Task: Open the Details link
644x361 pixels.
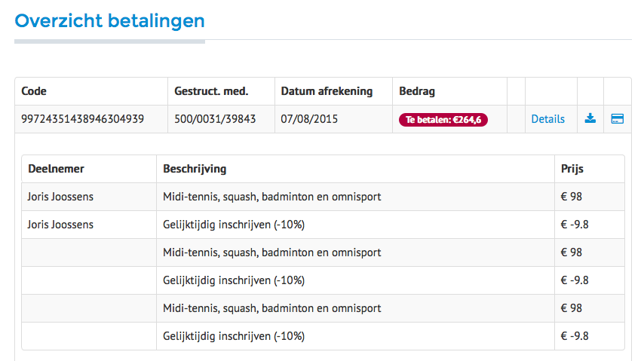Action: tap(547, 119)
